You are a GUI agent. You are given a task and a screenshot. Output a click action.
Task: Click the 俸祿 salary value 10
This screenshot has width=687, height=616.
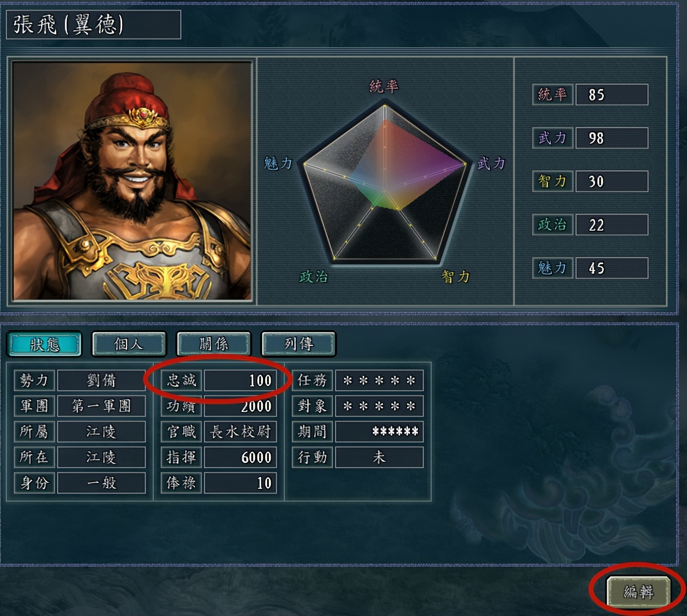click(240, 483)
